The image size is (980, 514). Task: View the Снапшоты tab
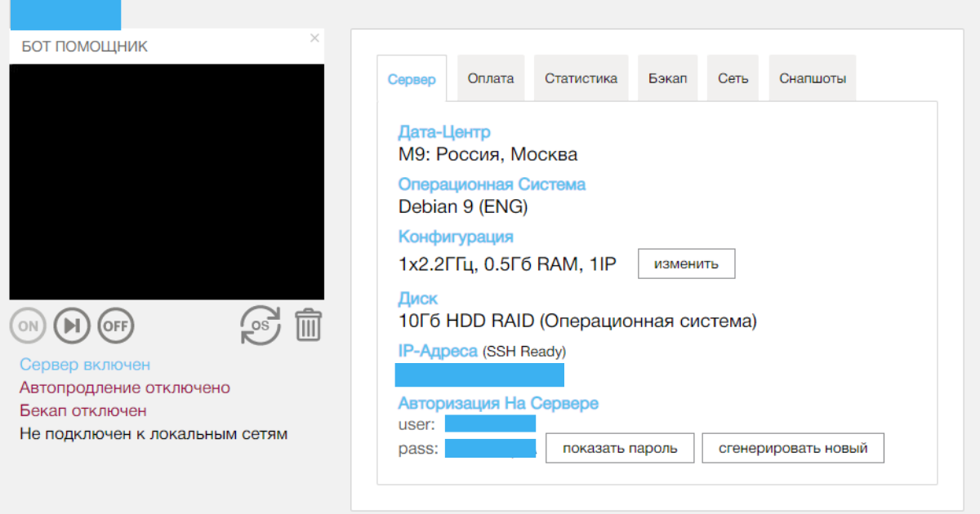812,77
